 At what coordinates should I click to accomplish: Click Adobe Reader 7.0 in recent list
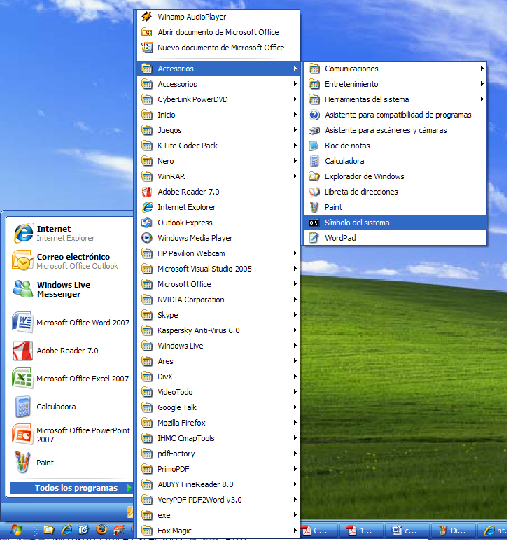coord(71,350)
